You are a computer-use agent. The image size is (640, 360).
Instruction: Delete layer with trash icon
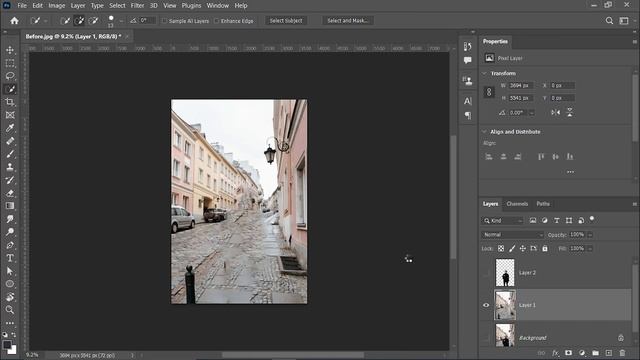pyautogui.click(x=622, y=353)
